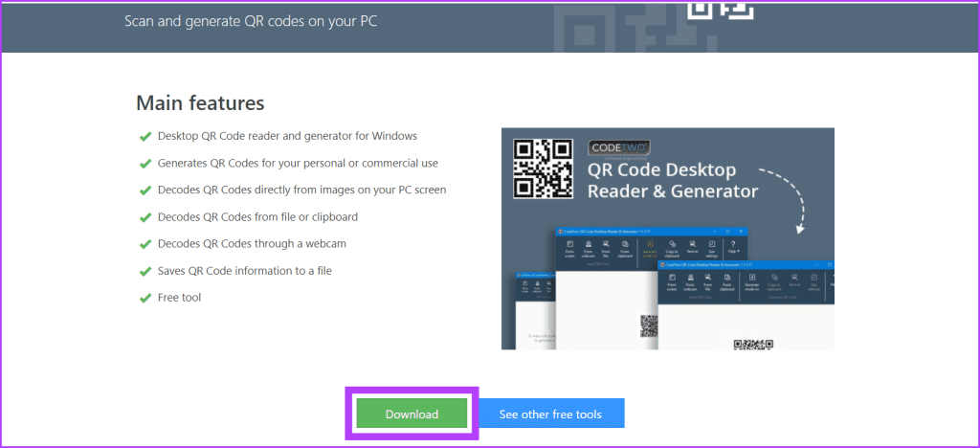Select 'Decodes QR Codes directly from images' line
The height and width of the screenshot is (448, 980).
tap(301, 190)
